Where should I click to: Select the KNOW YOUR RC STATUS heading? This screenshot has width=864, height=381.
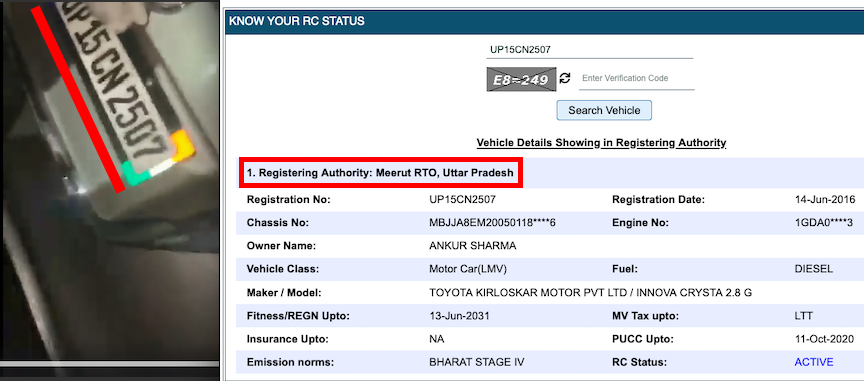297,22
